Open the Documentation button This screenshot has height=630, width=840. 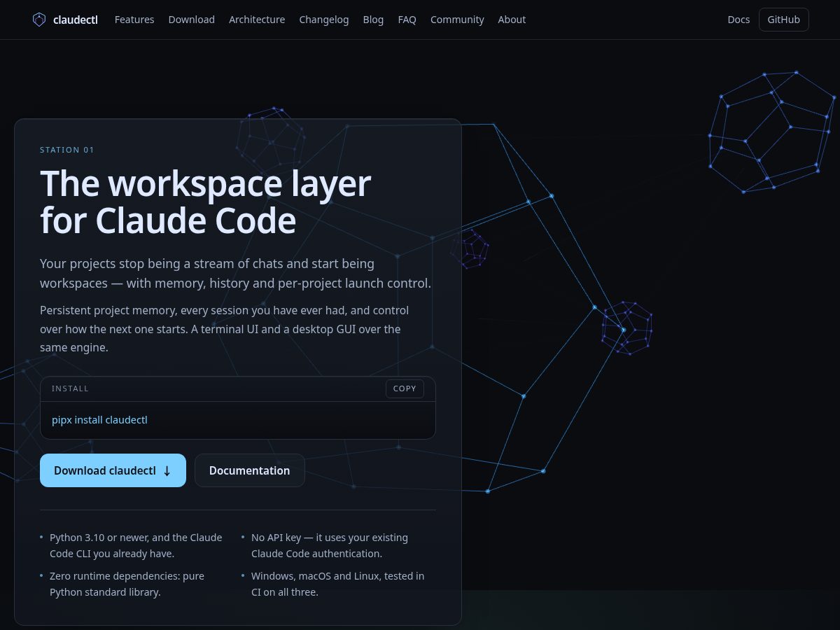(x=249, y=470)
